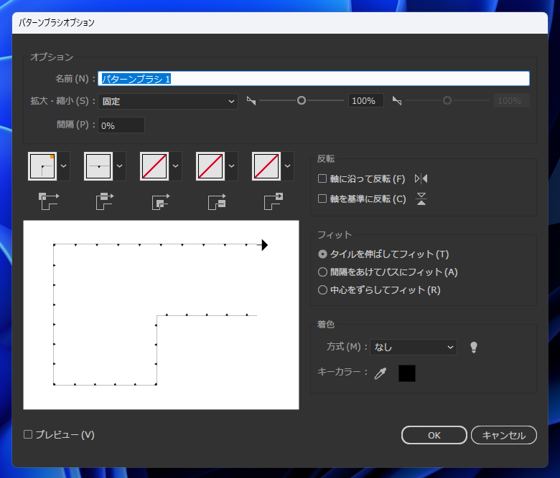560x478 pixels.
Task: Enable 軸に沿って反転 checkbox
Action: 322,178
